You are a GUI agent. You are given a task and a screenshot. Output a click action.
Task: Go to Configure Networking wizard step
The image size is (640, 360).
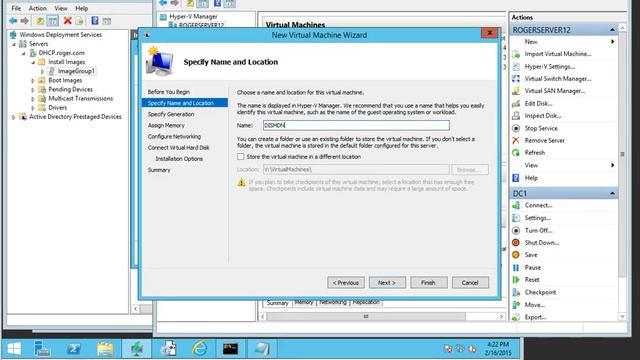click(x=174, y=136)
